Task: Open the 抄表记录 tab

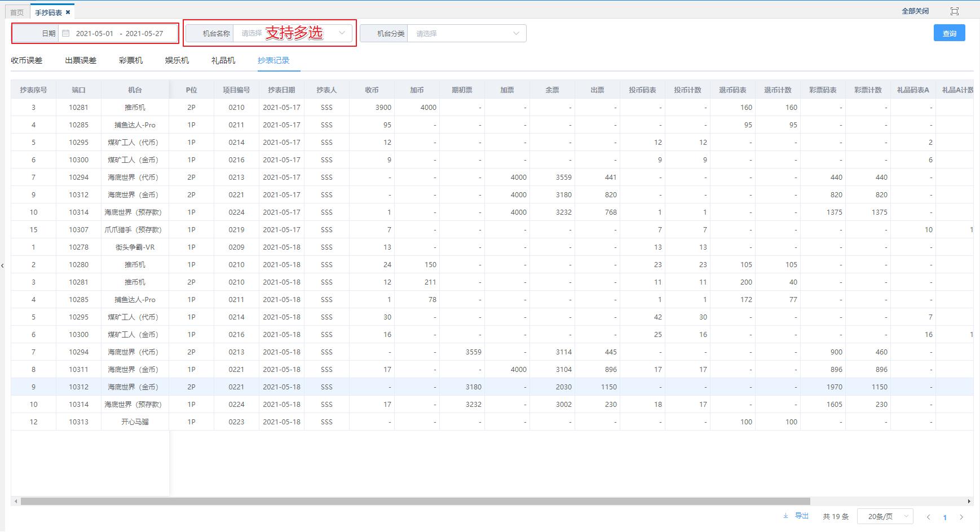Action: pyautogui.click(x=273, y=60)
